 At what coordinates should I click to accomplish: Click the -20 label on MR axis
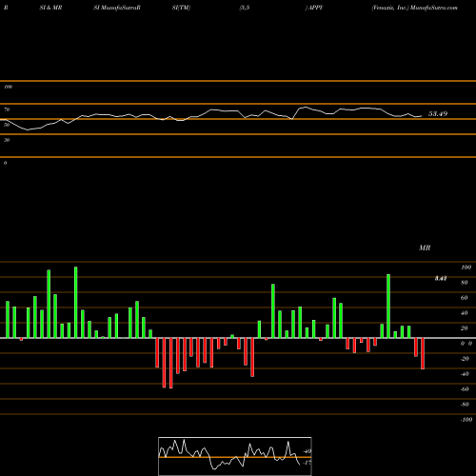click(465, 359)
